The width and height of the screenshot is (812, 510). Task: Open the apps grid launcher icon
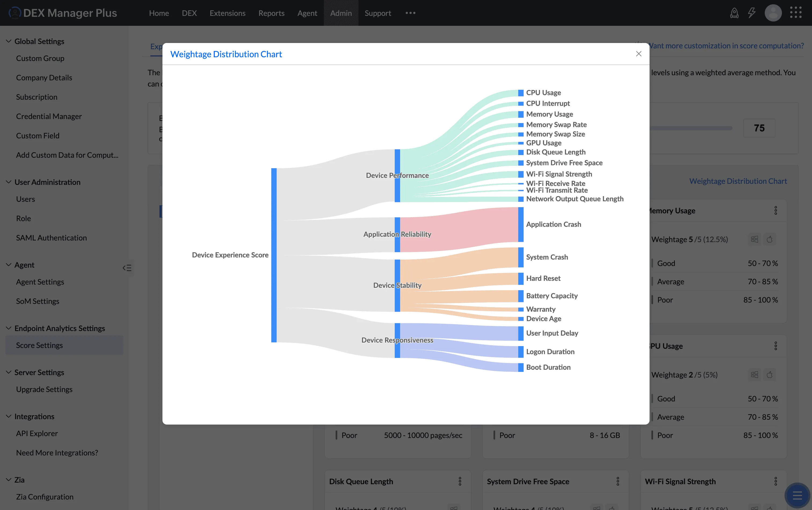pos(796,12)
